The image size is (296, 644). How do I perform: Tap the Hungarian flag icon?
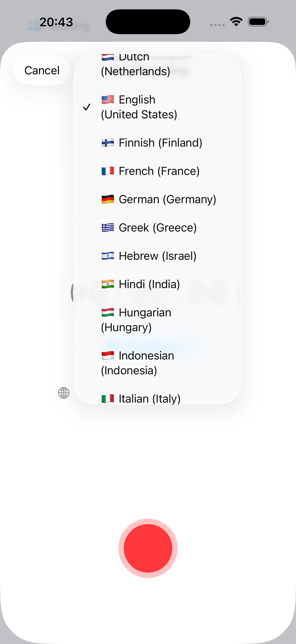(x=107, y=312)
